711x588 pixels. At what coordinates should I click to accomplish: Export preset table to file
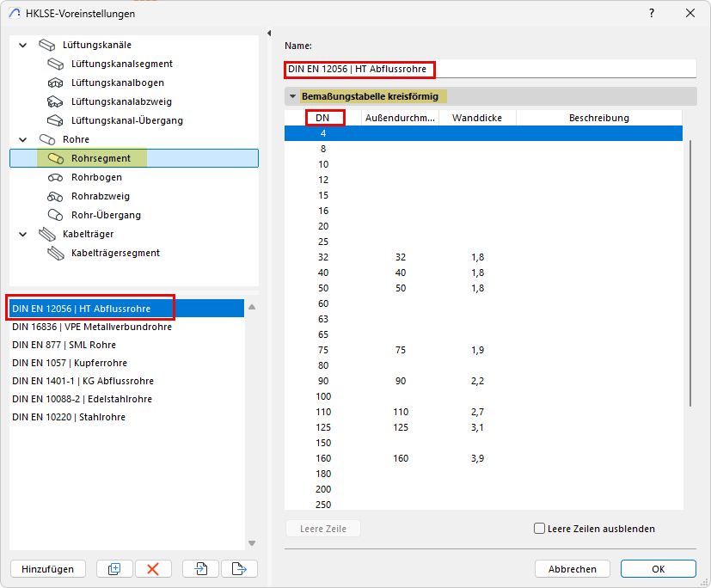tap(239, 568)
